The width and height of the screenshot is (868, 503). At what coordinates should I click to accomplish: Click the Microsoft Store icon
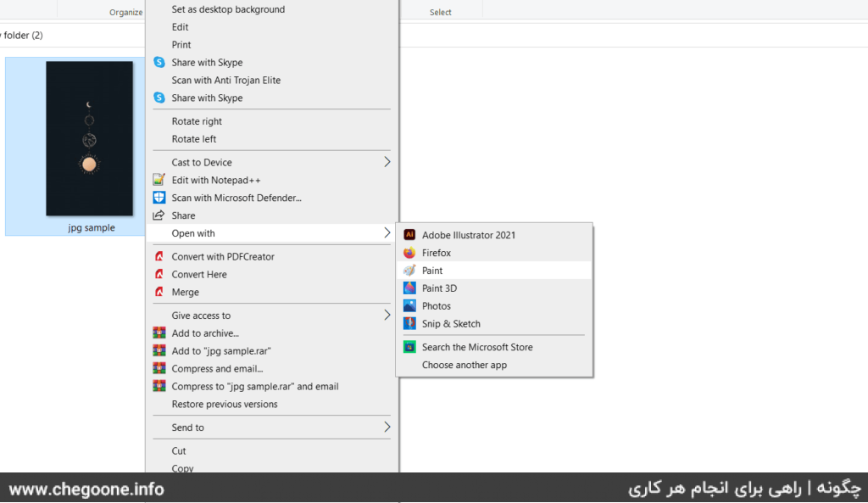409,347
